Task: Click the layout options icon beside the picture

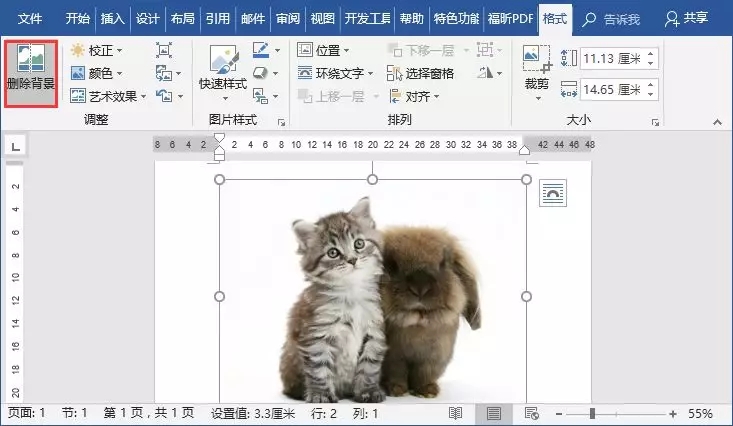Action: (552, 193)
